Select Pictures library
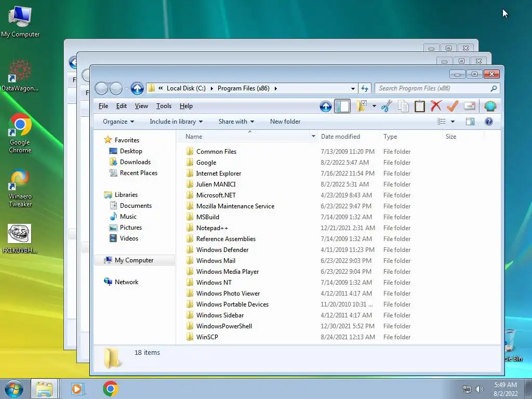The height and width of the screenshot is (399, 532). (x=130, y=228)
